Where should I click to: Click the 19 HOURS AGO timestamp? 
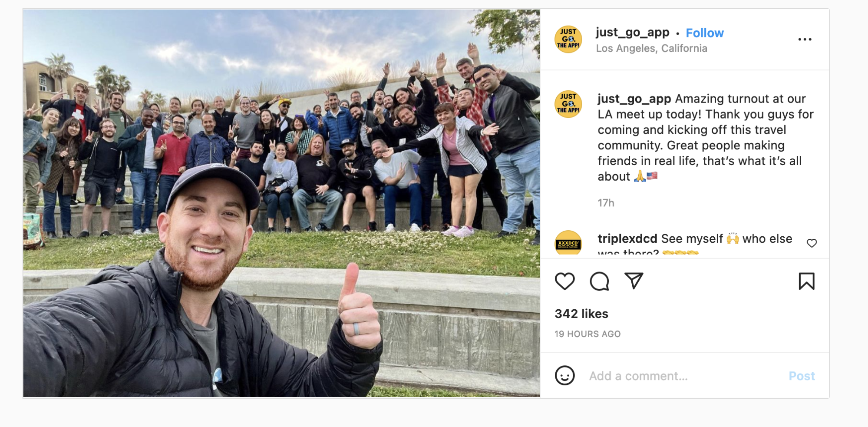(x=587, y=334)
